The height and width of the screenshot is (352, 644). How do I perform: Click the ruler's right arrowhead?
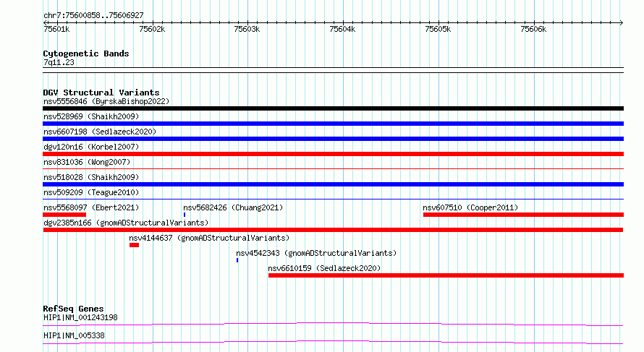621,23
